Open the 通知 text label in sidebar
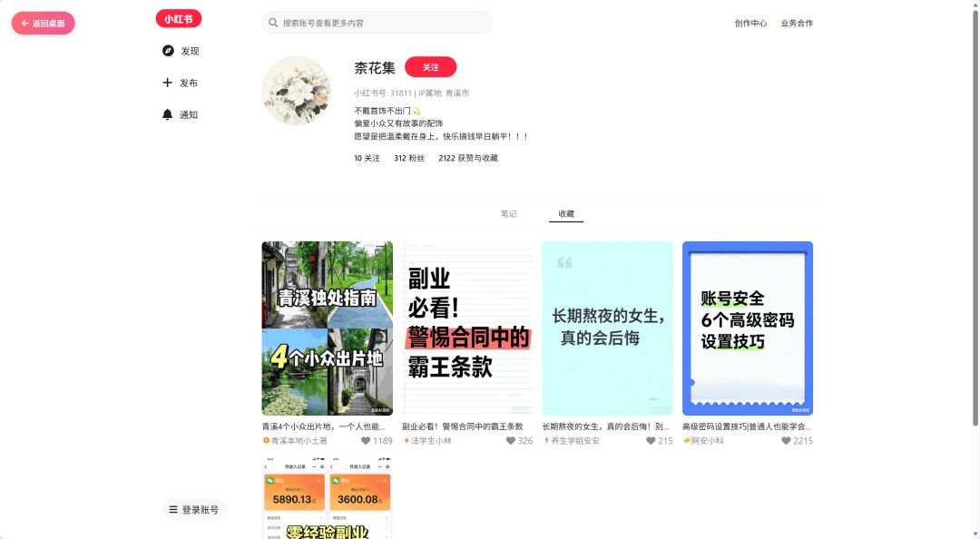Image resolution: width=980 pixels, height=539 pixels. 189,115
